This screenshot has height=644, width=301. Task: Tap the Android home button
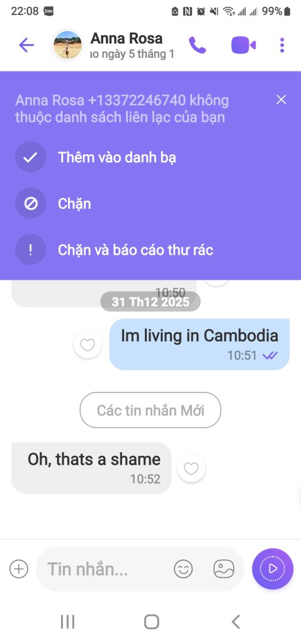click(x=151, y=622)
